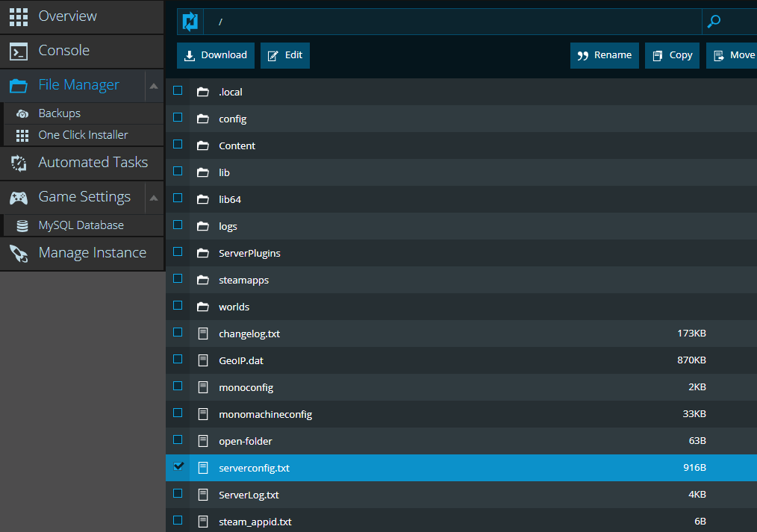
Task: Click the 33KB size value
Action: click(x=694, y=414)
